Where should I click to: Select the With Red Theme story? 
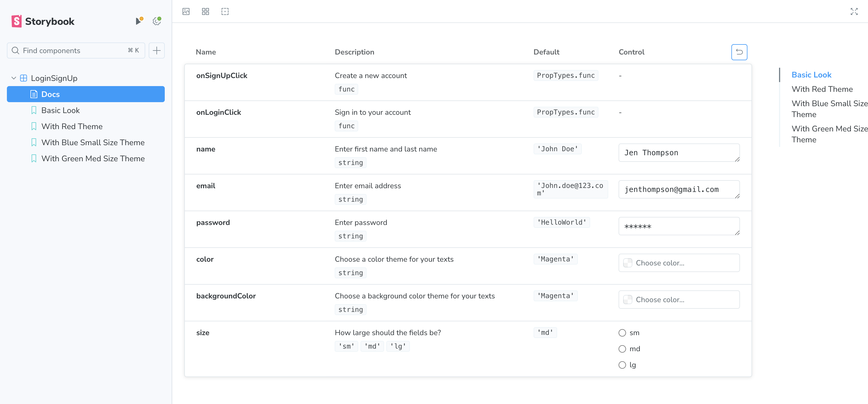coord(72,126)
